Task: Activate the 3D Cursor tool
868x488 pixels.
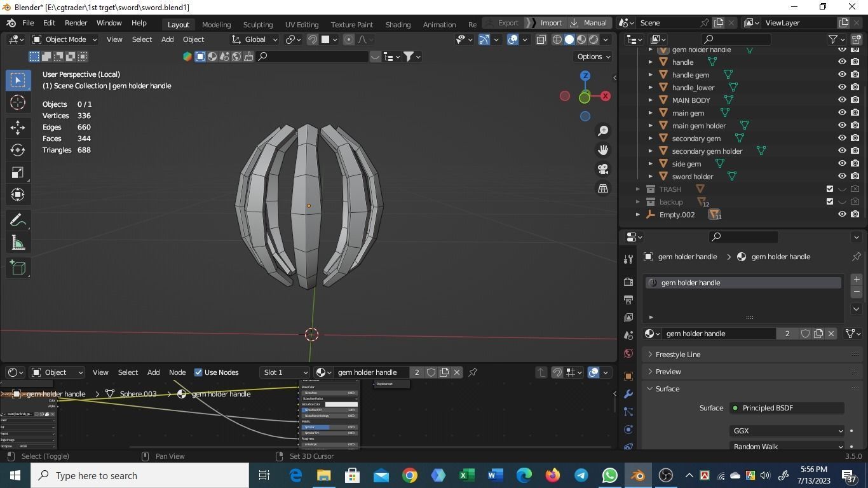Action: click(x=18, y=102)
